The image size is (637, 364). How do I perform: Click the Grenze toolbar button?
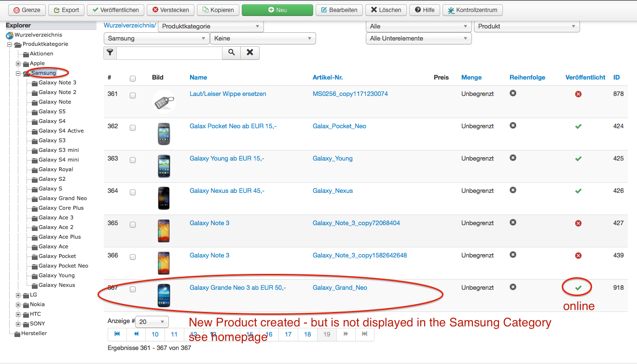click(x=28, y=10)
